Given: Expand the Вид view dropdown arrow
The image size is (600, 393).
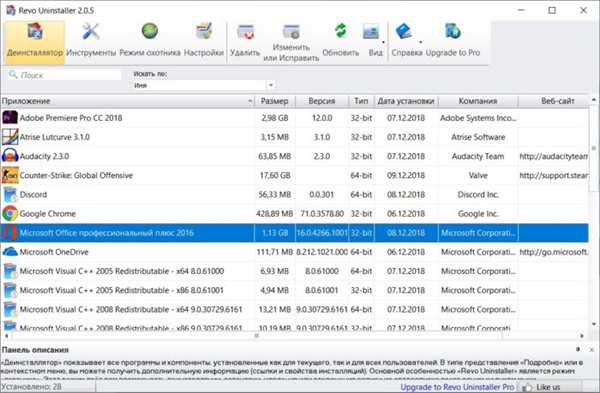Looking at the screenshot, I should point(383,42).
